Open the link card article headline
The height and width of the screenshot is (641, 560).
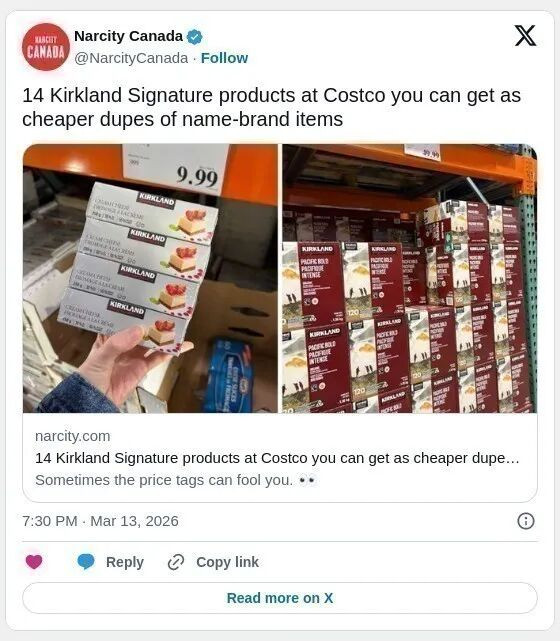point(277,458)
